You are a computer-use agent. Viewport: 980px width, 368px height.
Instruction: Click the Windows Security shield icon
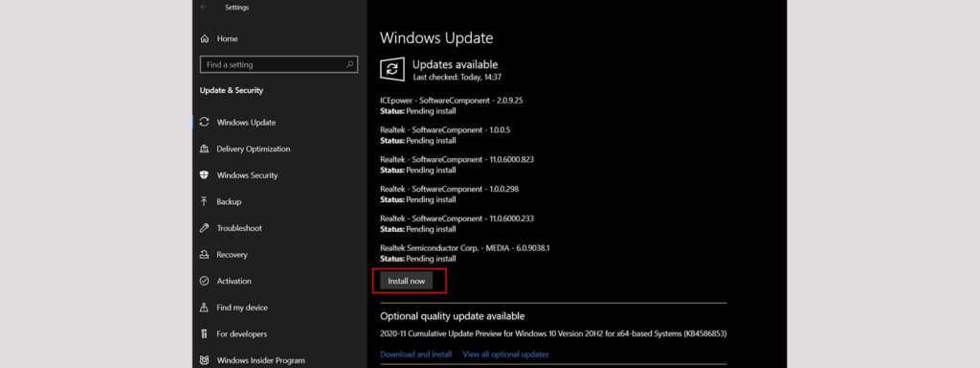click(204, 175)
